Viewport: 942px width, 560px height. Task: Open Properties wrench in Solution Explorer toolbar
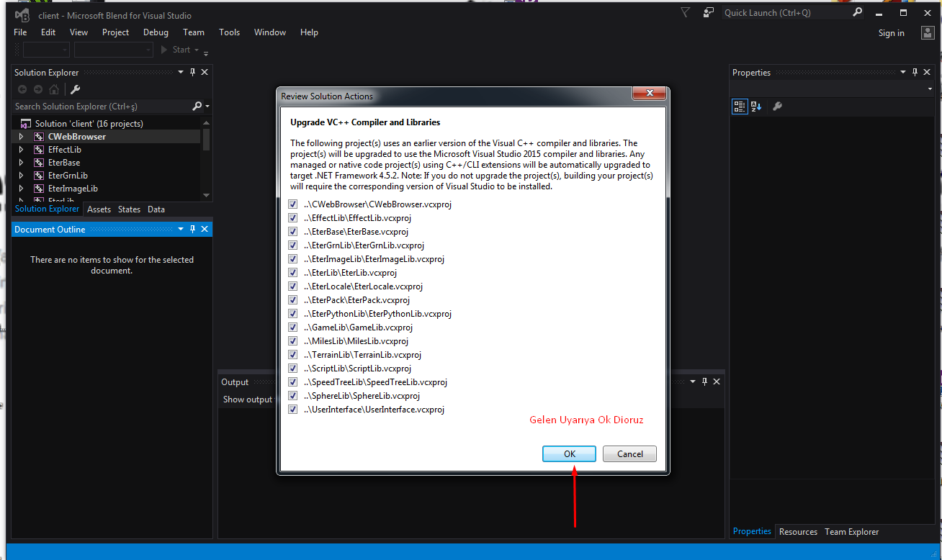[75, 89]
